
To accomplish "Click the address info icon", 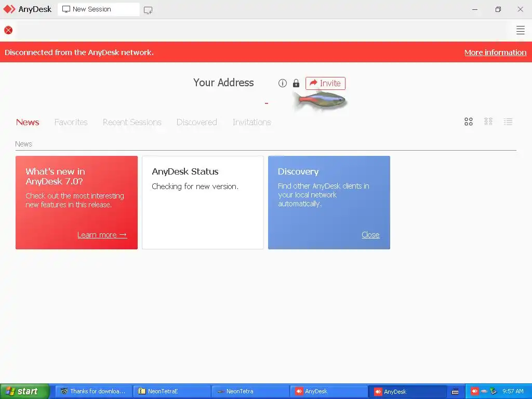I will 282,83.
